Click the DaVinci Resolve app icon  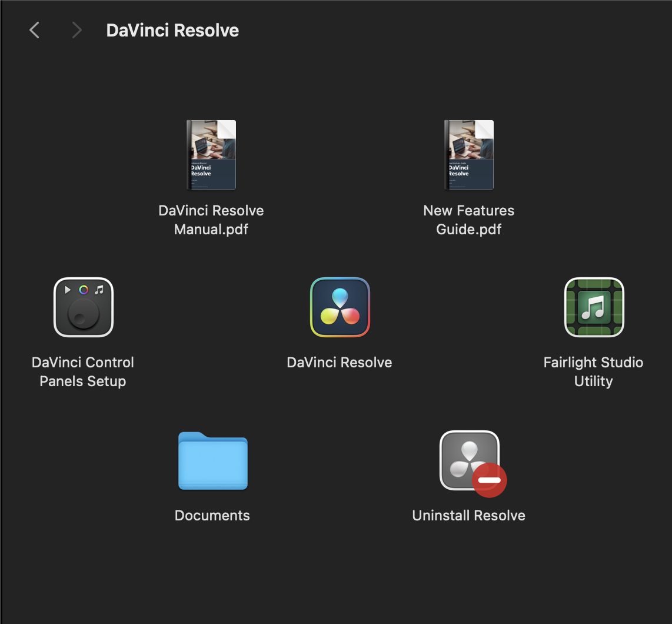click(340, 307)
